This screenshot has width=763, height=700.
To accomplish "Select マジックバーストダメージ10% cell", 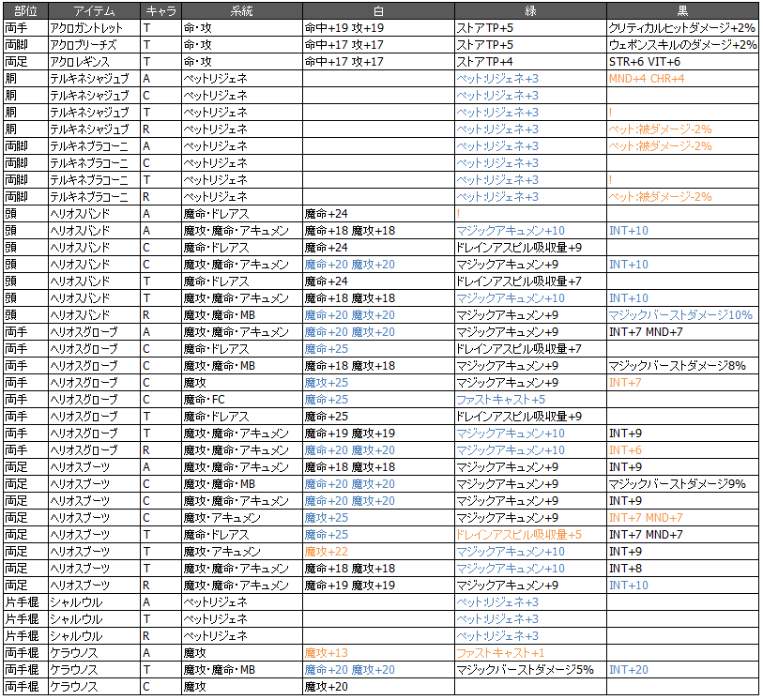I will [x=682, y=315].
